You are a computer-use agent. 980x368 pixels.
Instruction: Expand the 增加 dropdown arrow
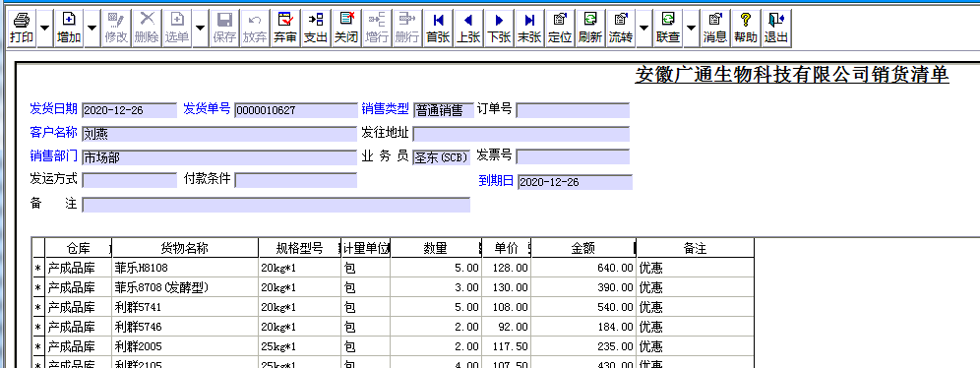click(x=92, y=29)
